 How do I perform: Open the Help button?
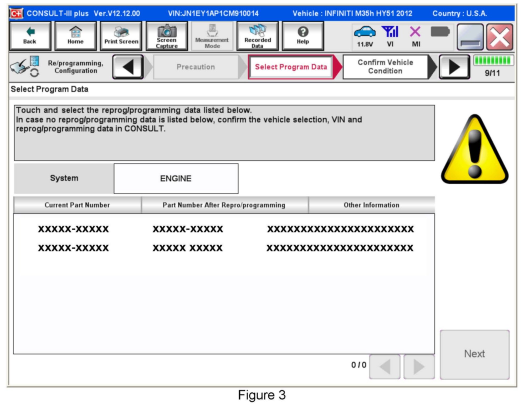303,36
